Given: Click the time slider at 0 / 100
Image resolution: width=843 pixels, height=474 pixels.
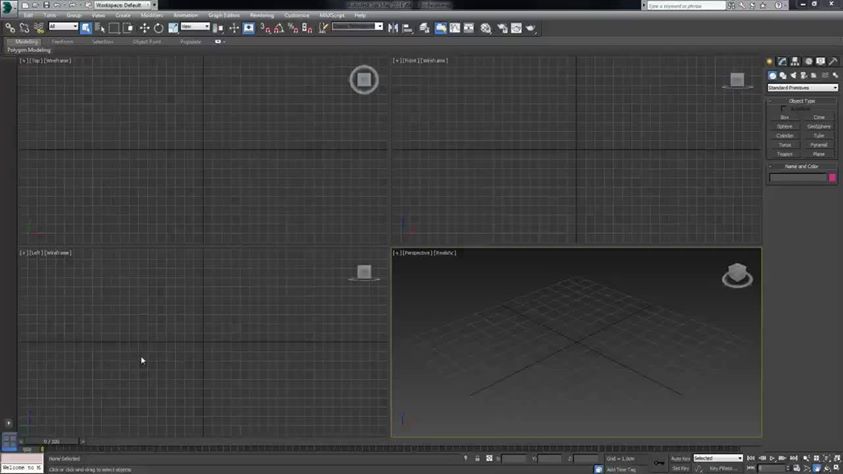Looking at the screenshot, I should point(52,442).
